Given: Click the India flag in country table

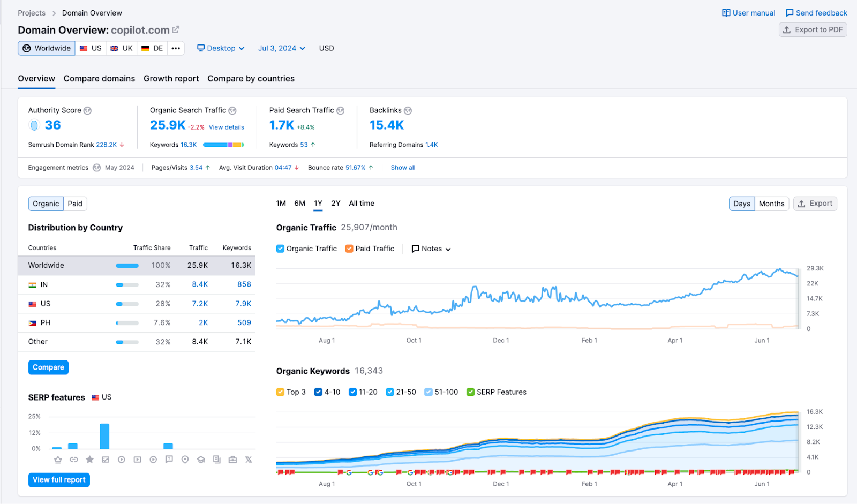Looking at the screenshot, I should 33,285.
